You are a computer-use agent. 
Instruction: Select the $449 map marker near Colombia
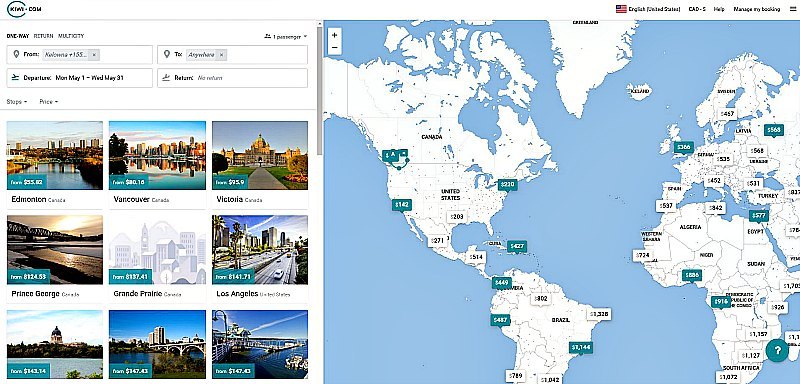tap(502, 283)
